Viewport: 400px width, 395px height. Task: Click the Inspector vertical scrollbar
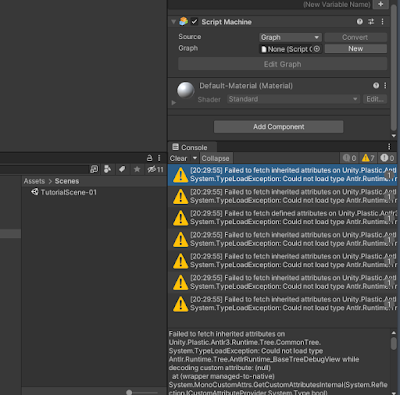point(394,67)
